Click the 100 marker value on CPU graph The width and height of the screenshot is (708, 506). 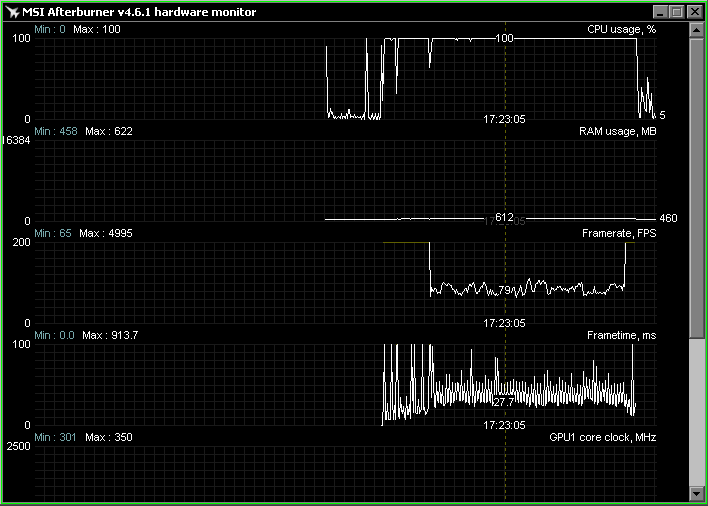pos(504,38)
